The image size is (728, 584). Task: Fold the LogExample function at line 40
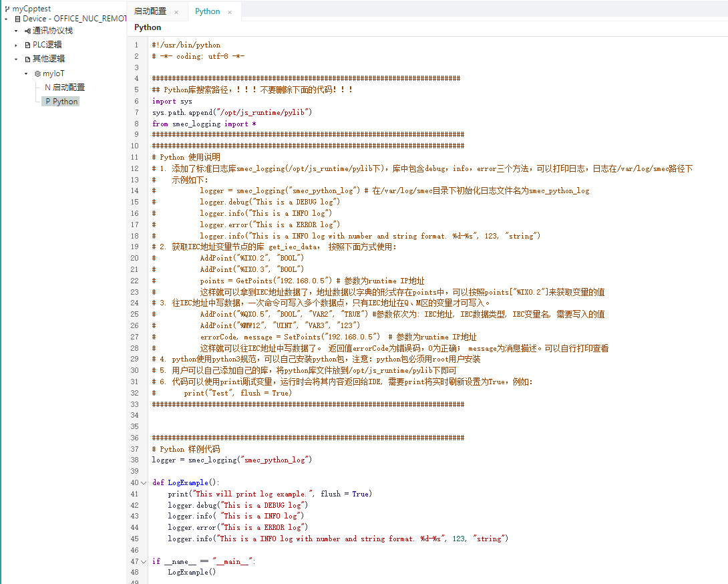(x=144, y=482)
